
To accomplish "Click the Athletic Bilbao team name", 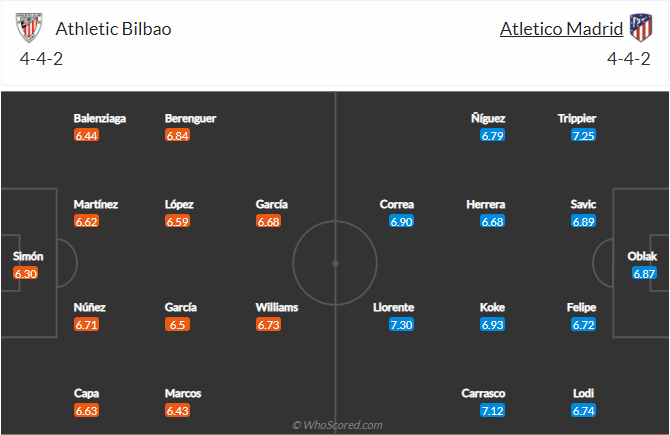I will [113, 29].
